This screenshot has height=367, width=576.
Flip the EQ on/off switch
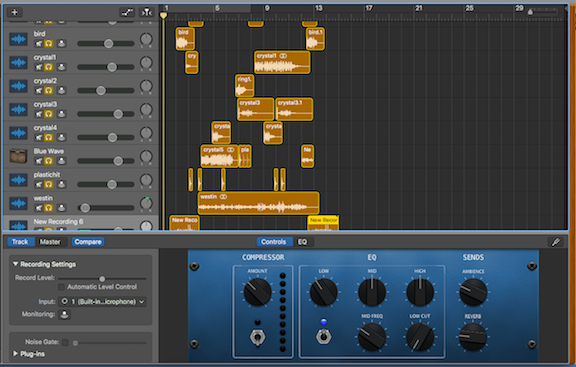click(x=324, y=336)
